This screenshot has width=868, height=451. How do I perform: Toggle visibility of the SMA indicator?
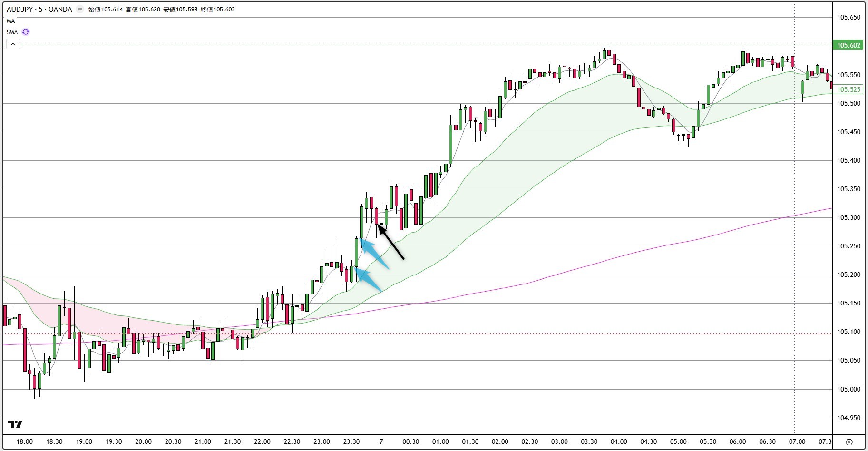click(12, 32)
